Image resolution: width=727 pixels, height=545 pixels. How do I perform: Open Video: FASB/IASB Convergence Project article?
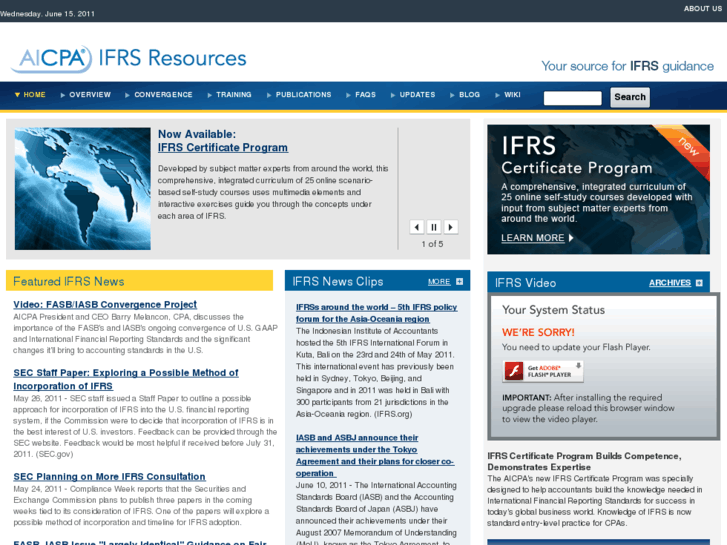tap(105, 305)
